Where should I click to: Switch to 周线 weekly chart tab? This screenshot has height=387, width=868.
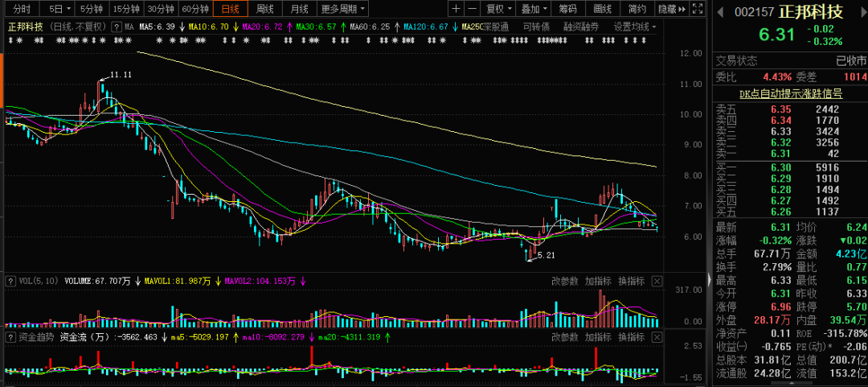point(264,9)
